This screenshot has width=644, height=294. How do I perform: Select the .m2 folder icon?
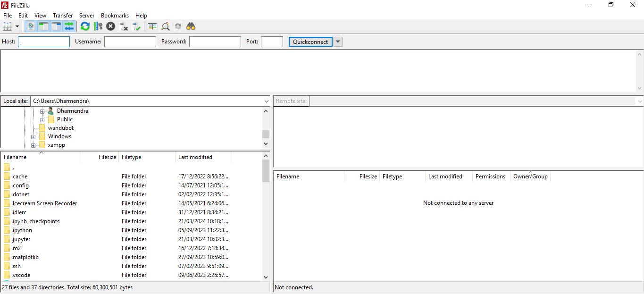7,248
